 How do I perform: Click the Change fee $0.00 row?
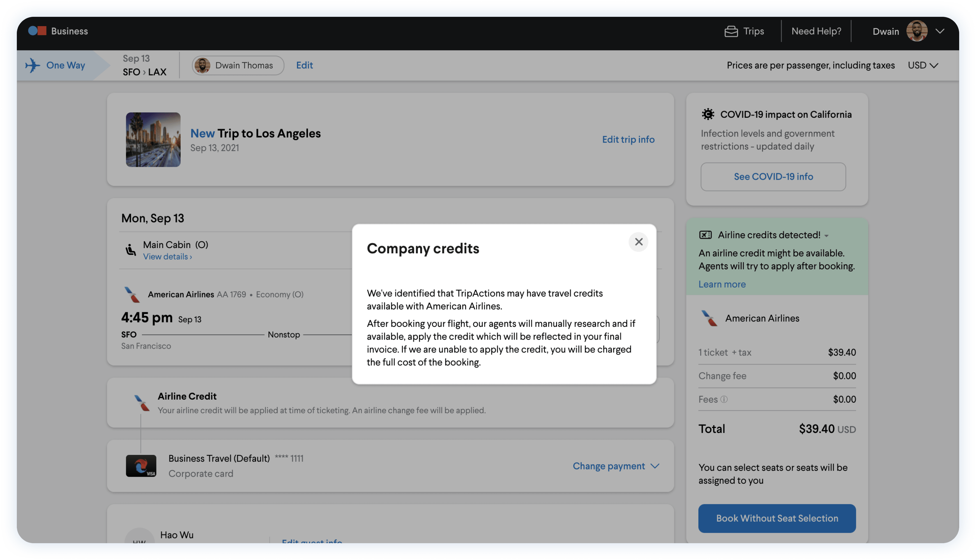tap(777, 376)
